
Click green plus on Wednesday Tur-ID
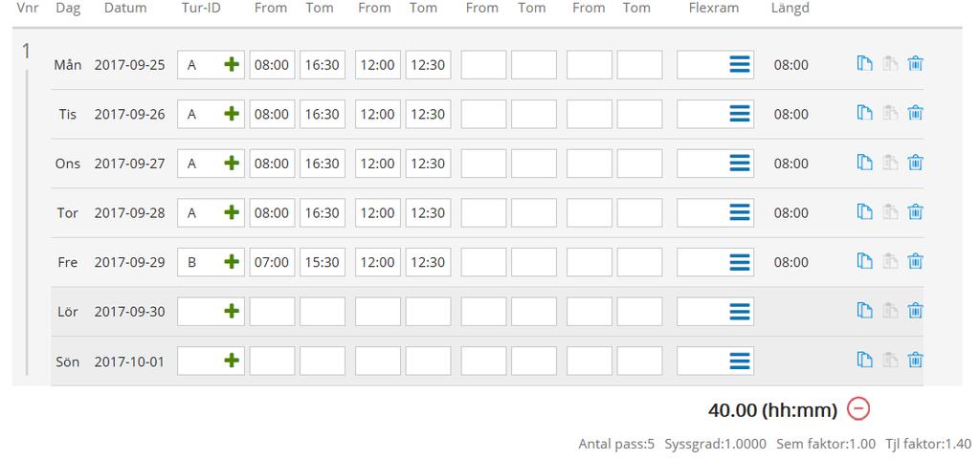232,163
